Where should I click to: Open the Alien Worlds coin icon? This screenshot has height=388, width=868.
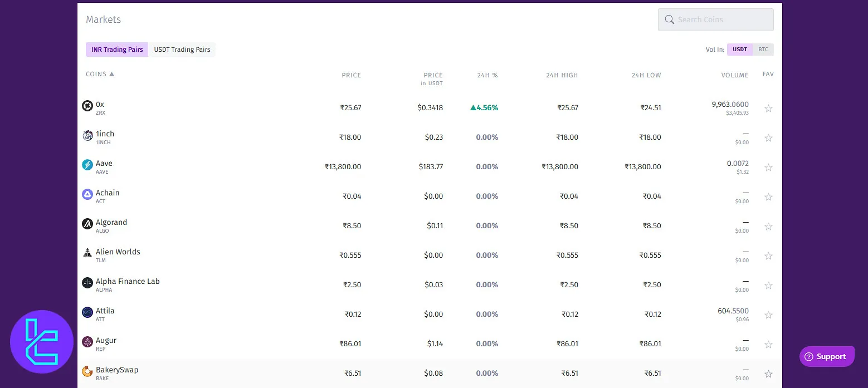tap(87, 252)
